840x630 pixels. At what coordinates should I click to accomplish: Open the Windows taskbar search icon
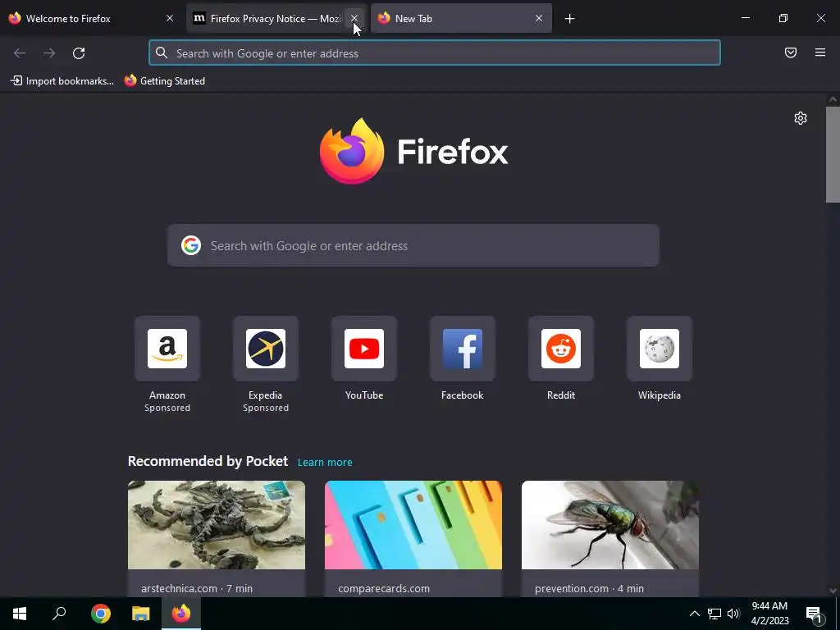pyautogui.click(x=59, y=614)
